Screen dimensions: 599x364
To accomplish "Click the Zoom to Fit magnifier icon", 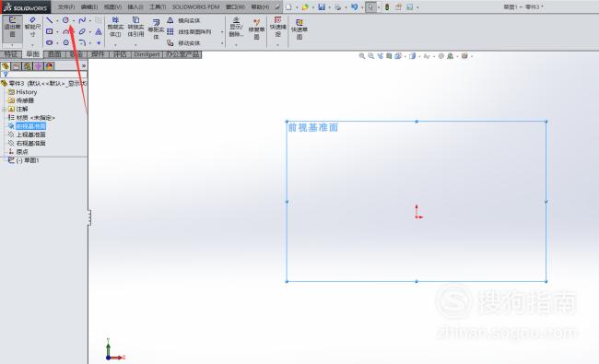I will point(362,56).
